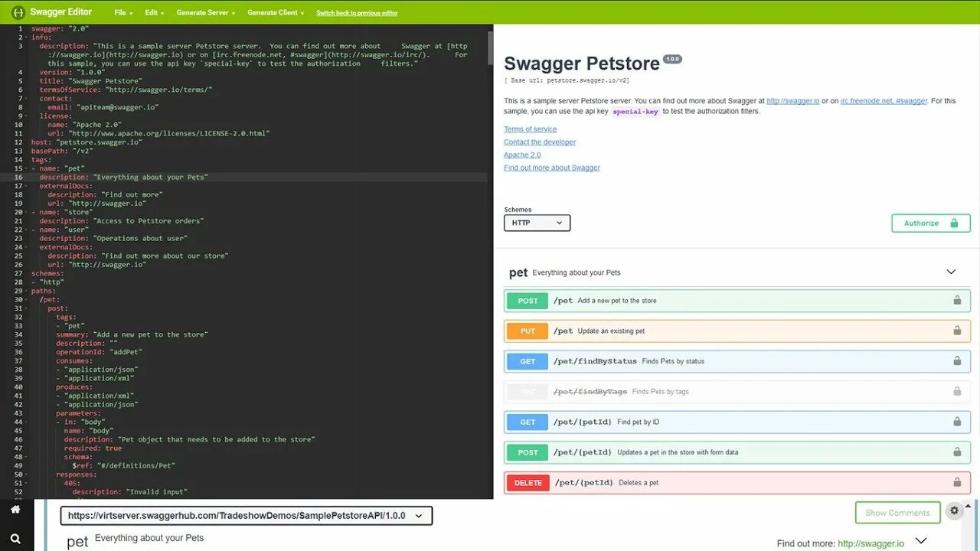Click editor line 16 description text
The width and height of the screenshot is (980, 551).
(x=123, y=177)
